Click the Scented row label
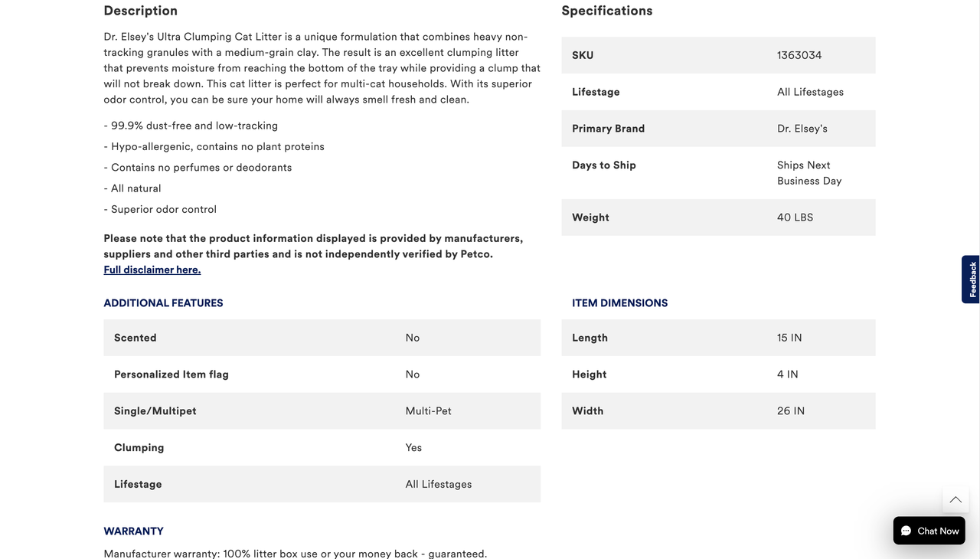This screenshot has width=980, height=559. coord(136,338)
